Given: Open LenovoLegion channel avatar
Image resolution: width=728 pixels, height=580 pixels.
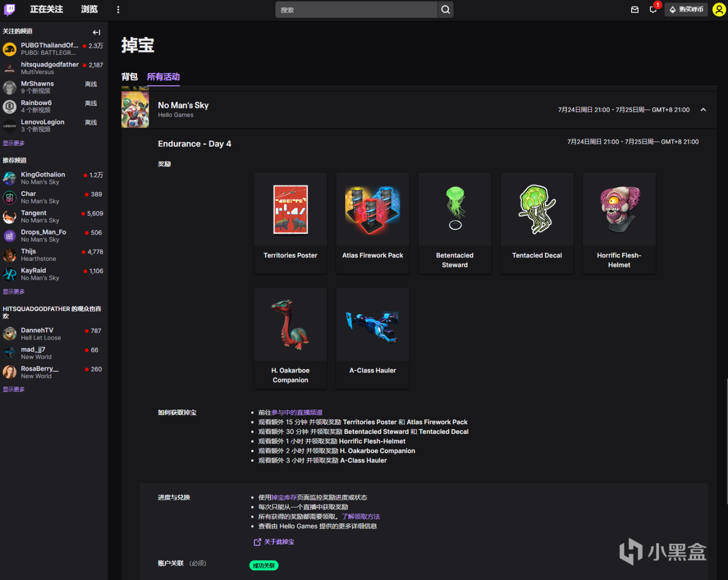Looking at the screenshot, I should pyautogui.click(x=10, y=126).
